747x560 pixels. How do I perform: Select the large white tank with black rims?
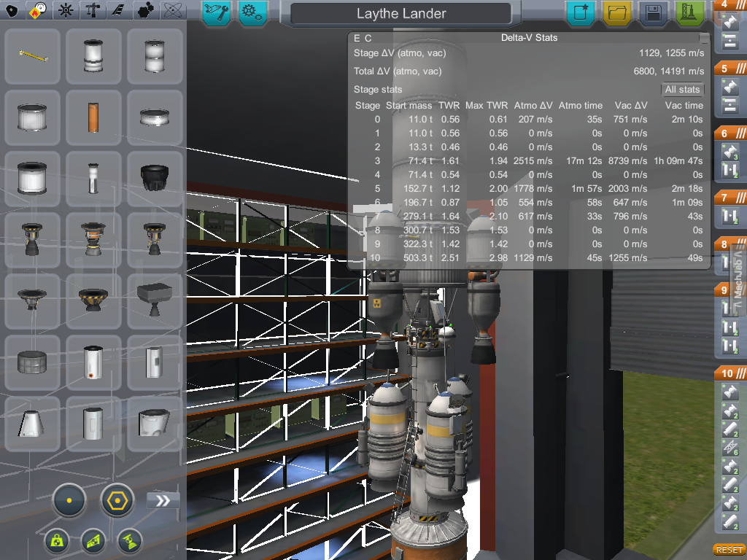tap(32, 179)
